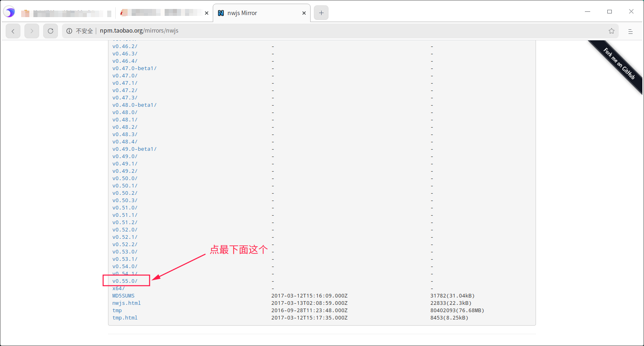This screenshot has width=644, height=346.
Task: Open the v0.51.1/ directory
Action: pos(125,215)
